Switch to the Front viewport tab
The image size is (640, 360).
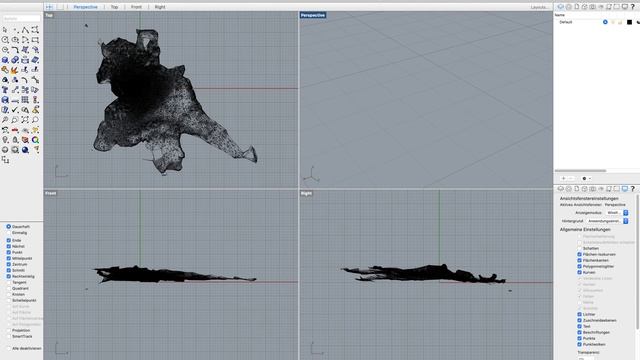pos(136,7)
